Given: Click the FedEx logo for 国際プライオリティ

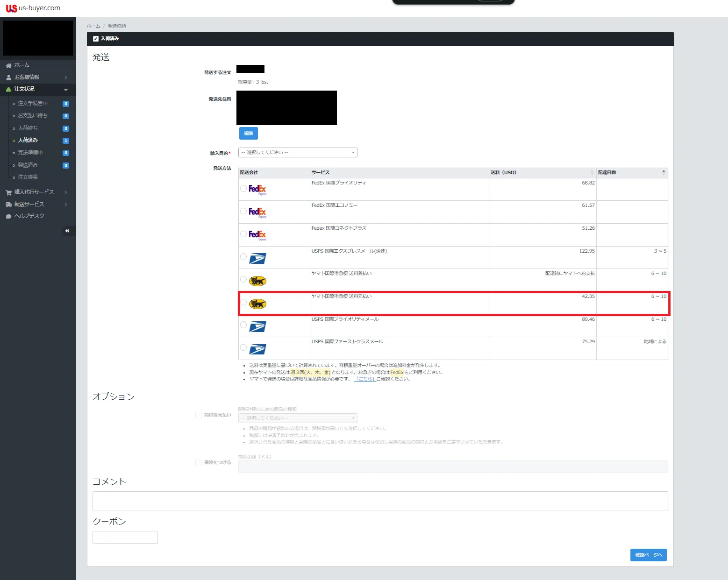Looking at the screenshot, I should click(x=257, y=190).
